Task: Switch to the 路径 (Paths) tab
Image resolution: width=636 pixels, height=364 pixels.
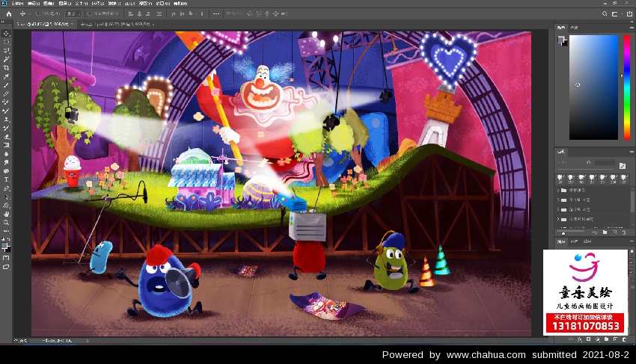Action: click(x=587, y=241)
